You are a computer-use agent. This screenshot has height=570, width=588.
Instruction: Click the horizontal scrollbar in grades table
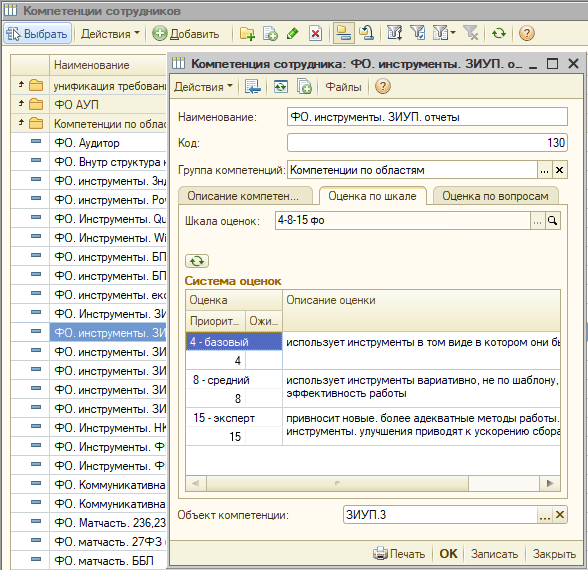coord(373,483)
